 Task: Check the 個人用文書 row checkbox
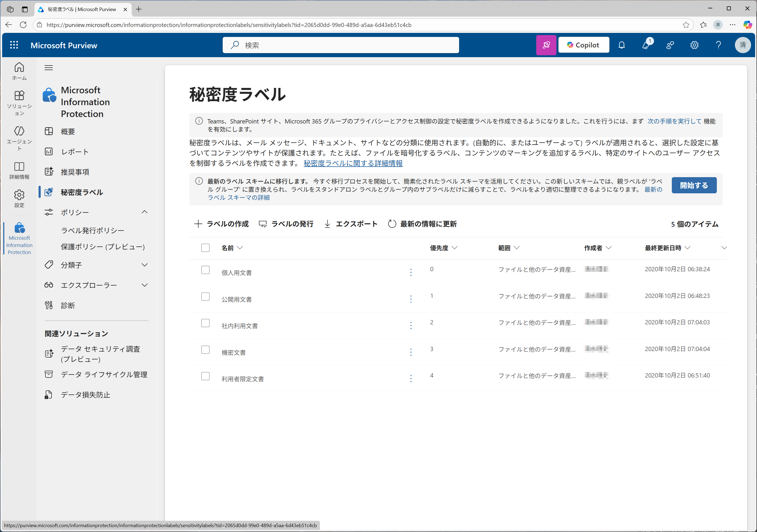coord(205,269)
